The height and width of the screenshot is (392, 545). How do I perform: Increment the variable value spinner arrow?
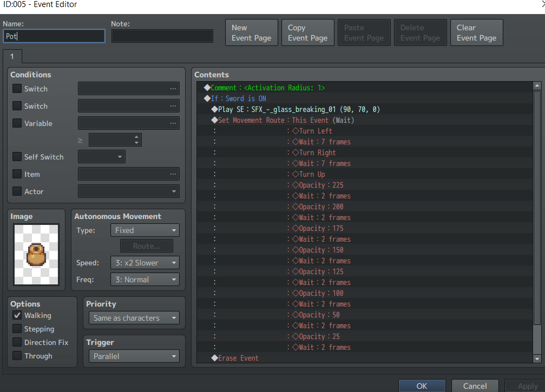(136, 137)
